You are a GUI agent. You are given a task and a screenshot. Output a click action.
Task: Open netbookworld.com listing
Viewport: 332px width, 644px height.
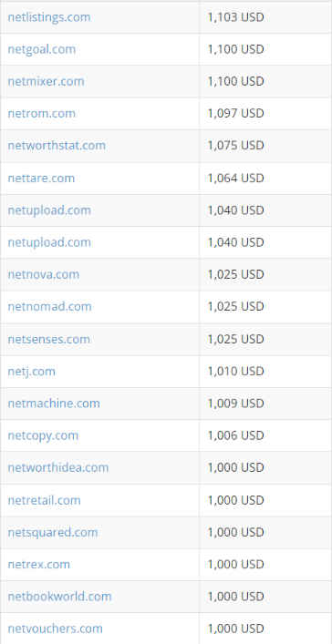point(59,597)
